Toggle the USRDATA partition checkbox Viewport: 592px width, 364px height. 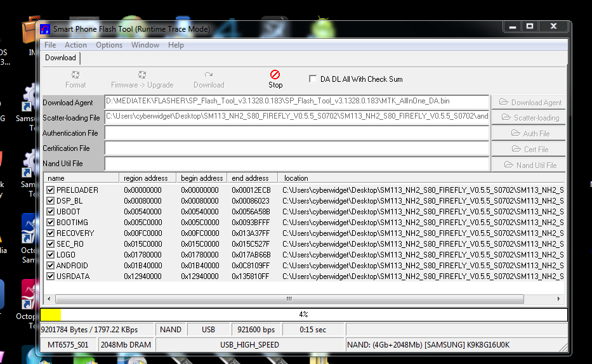pyautogui.click(x=51, y=276)
